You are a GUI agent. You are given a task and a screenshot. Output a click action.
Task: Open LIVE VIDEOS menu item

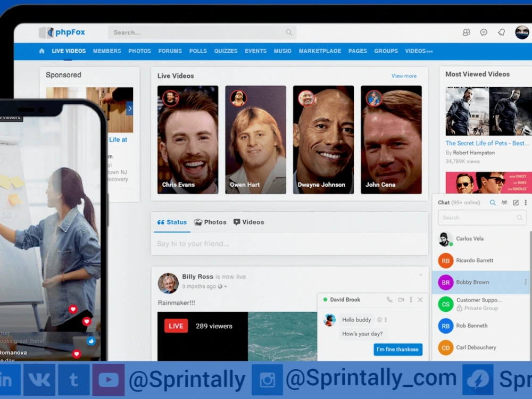(69, 51)
